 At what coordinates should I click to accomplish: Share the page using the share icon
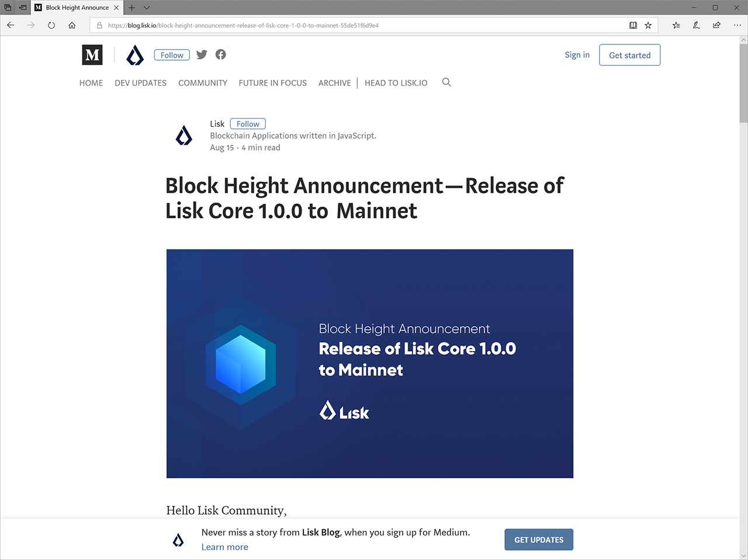click(716, 25)
